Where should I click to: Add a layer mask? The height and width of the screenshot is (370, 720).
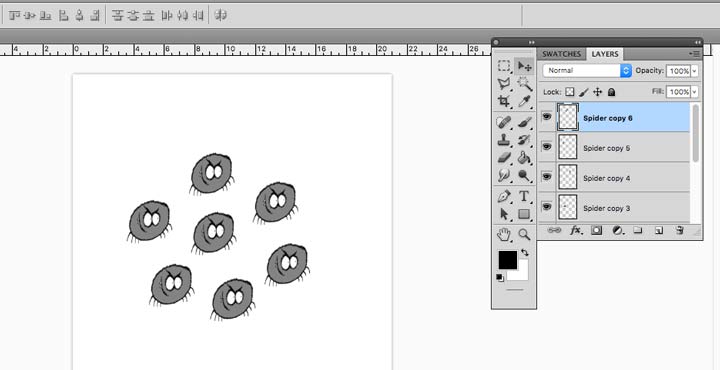pos(596,230)
